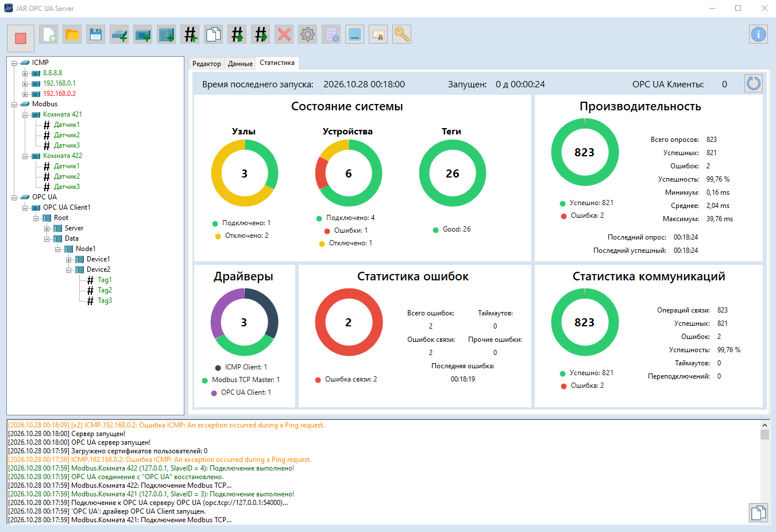
Task: Save configuration with the floppy disk icon
Action: [96, 34]
